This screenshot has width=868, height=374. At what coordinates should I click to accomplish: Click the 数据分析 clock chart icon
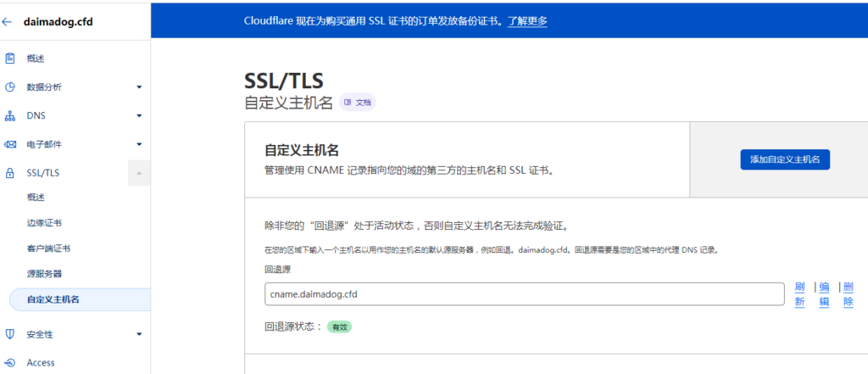(x=9, y=87)
